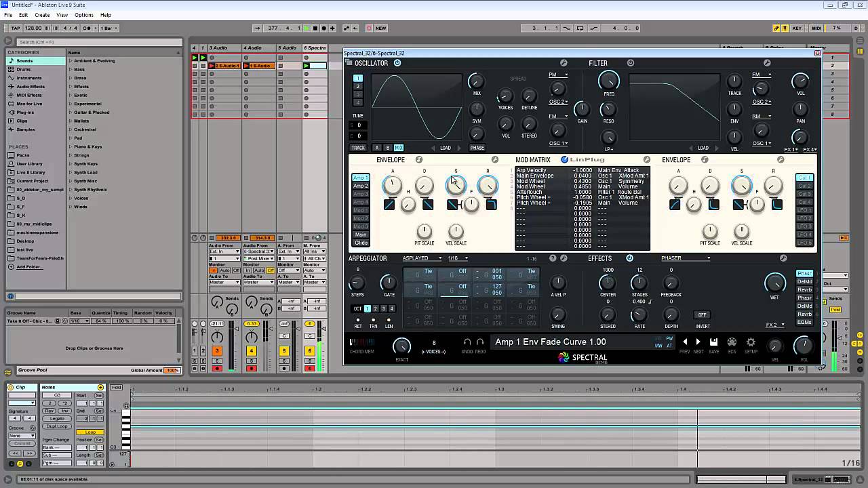Go to the previous preset with the Prev arrow
This screenshot has height=488, width=868.
click(x=685, y=342)
